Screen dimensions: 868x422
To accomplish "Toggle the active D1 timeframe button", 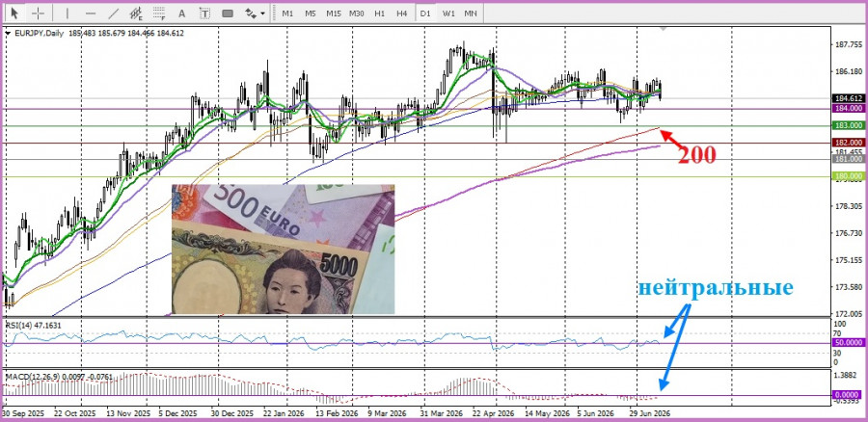I will [x=425, y=13].
